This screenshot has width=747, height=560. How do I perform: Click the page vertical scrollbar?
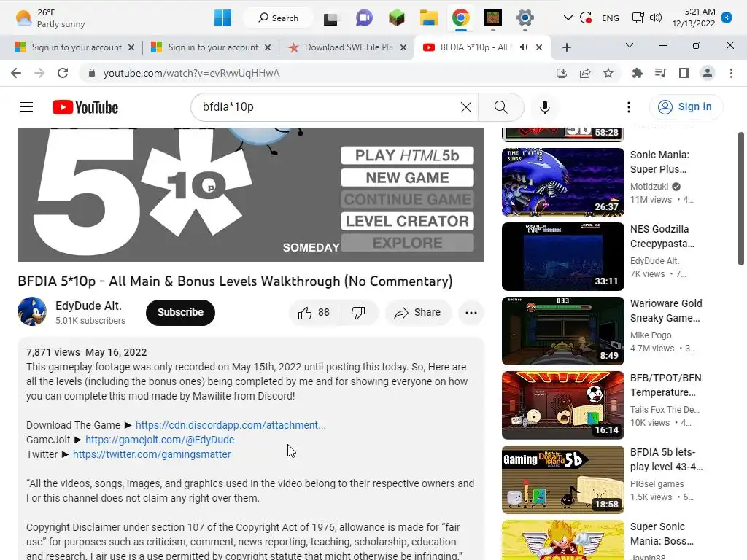741,198
